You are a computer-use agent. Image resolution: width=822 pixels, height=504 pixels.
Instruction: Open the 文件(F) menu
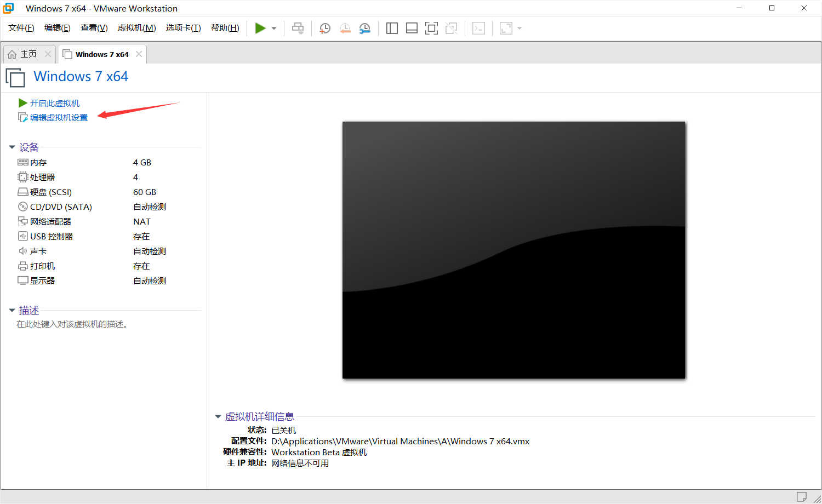[x=21, y=28]
